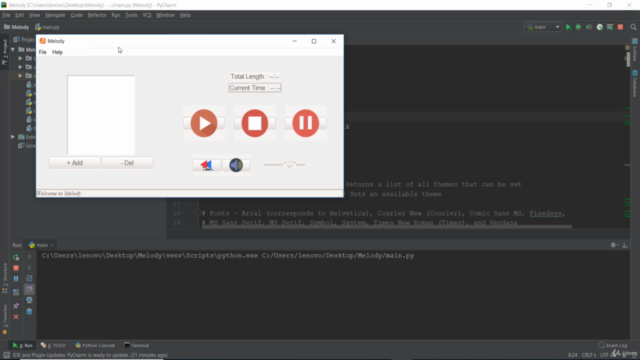Click the concurrency diagram icon in toolbar
This screenshot has height=360, width=640.
coord(610,27)
